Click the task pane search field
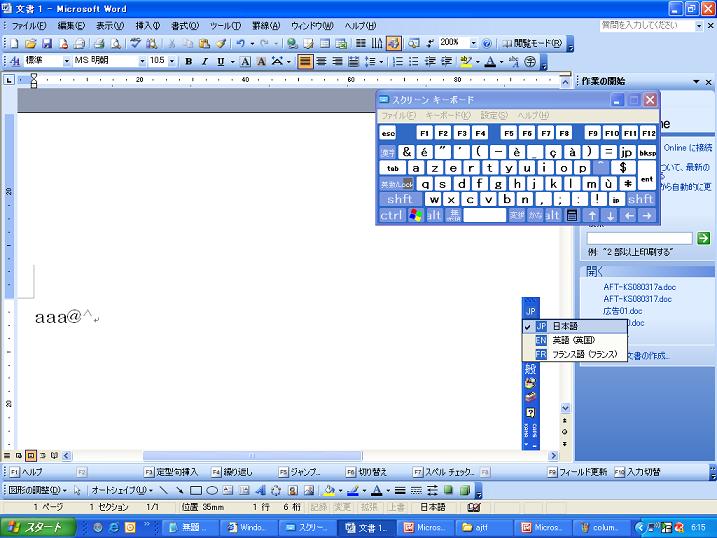 [x=639, y=238]
